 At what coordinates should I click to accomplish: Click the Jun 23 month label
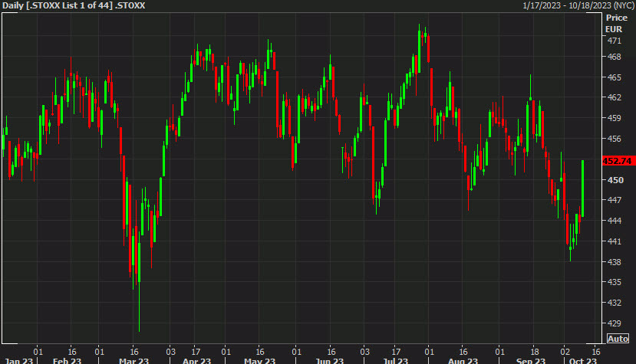[329, 360]
